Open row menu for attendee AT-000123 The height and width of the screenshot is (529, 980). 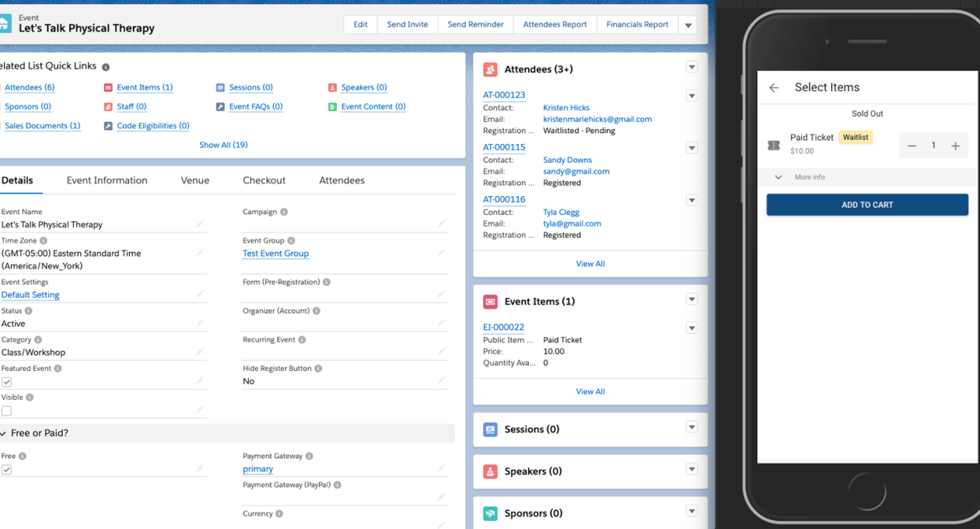691,96
